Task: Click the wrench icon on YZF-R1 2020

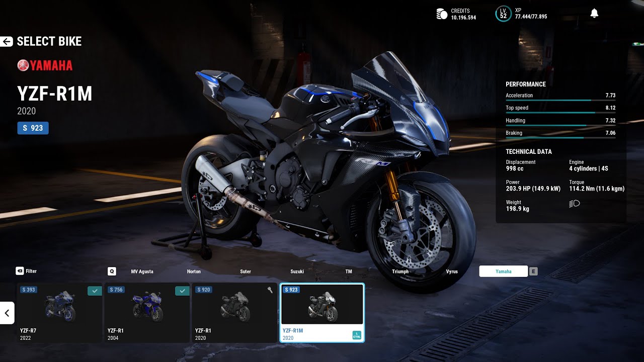Action: (x=270, y=290)
